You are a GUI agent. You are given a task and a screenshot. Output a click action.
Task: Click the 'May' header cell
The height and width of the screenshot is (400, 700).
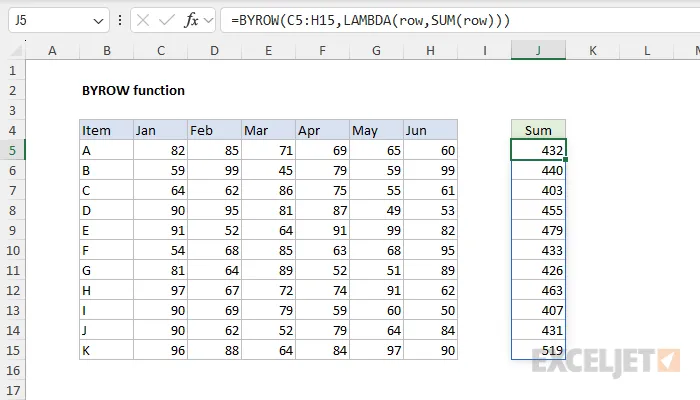coord(377,130)
